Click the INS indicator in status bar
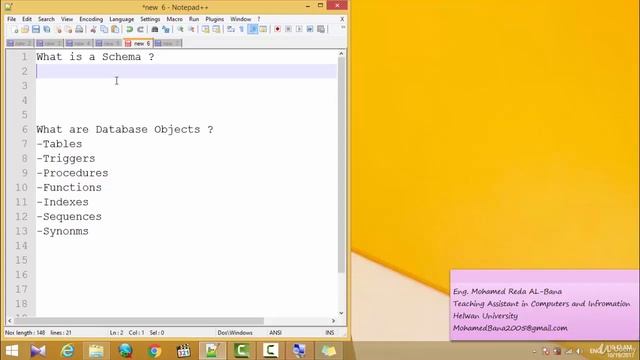Screen dimensions: 640x360 330,333
